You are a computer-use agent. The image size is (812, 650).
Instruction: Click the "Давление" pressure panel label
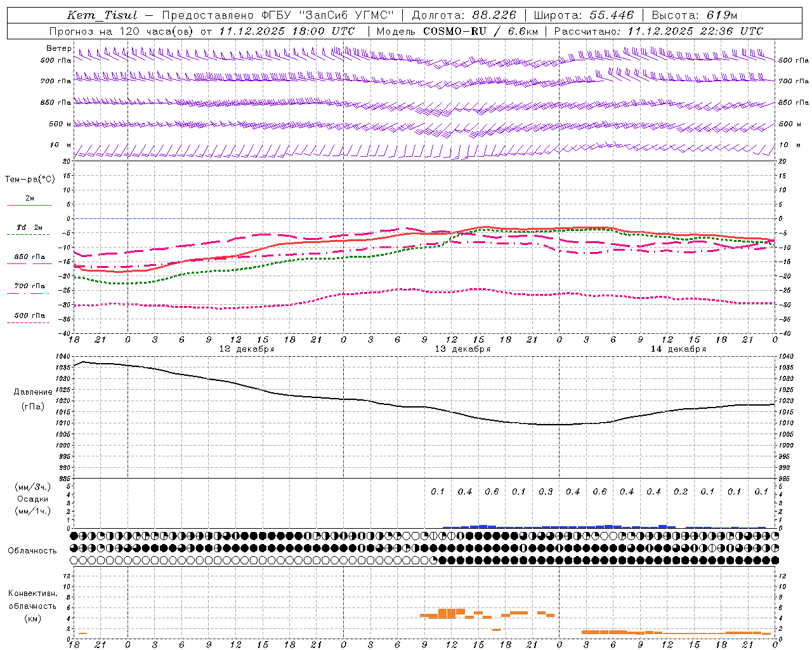(33, 392)
